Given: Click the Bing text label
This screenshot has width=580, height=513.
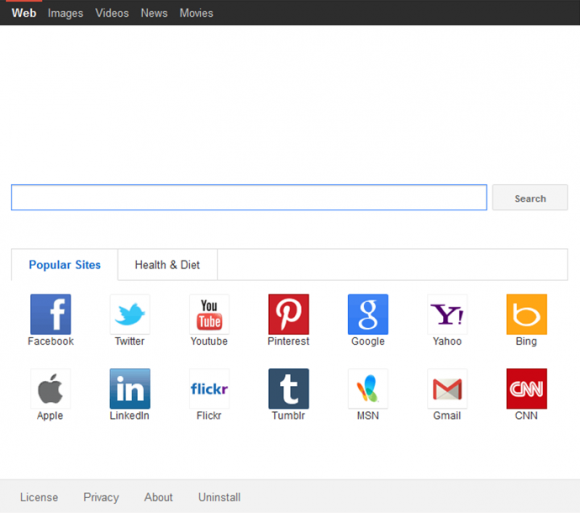Looking at the screenshot, I should 526,341.
